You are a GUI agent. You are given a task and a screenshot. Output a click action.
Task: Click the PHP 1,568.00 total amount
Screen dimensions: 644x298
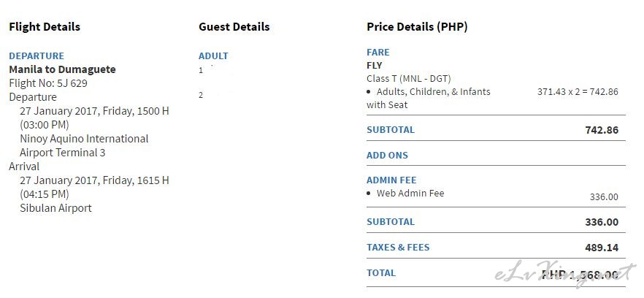click(x=580, y=275)
